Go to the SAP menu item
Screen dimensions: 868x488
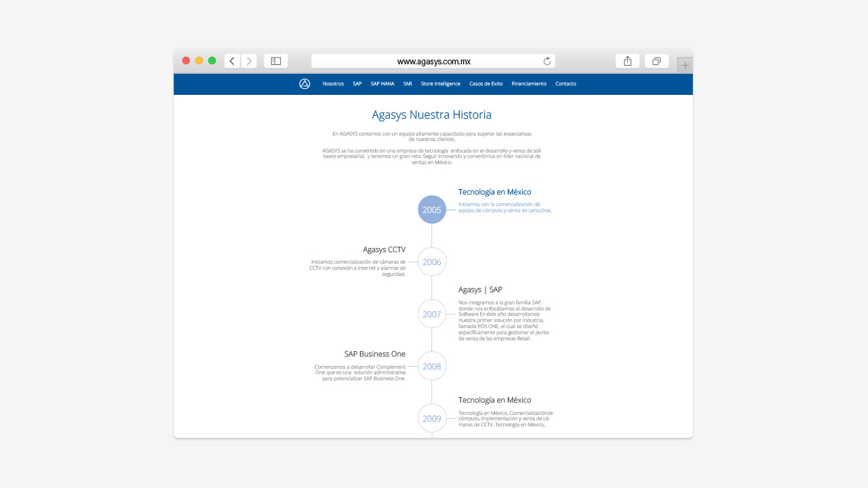357,84
